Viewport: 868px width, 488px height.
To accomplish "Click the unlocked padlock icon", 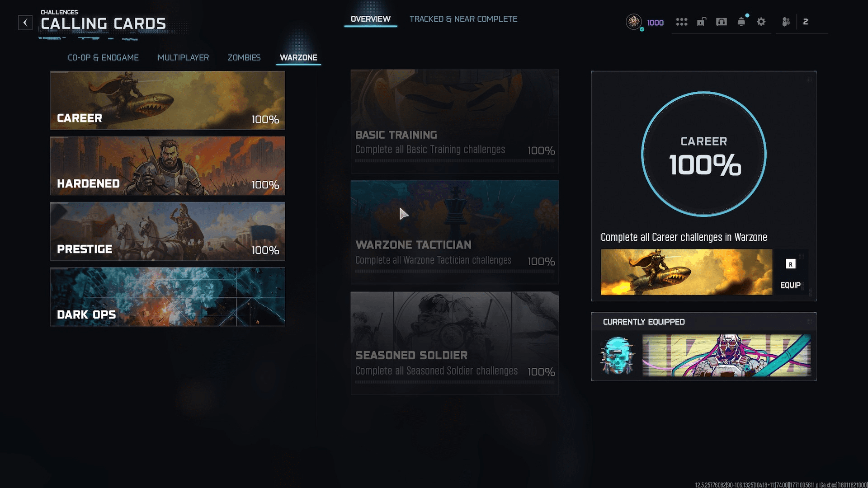I will click(x=701, y=22).
